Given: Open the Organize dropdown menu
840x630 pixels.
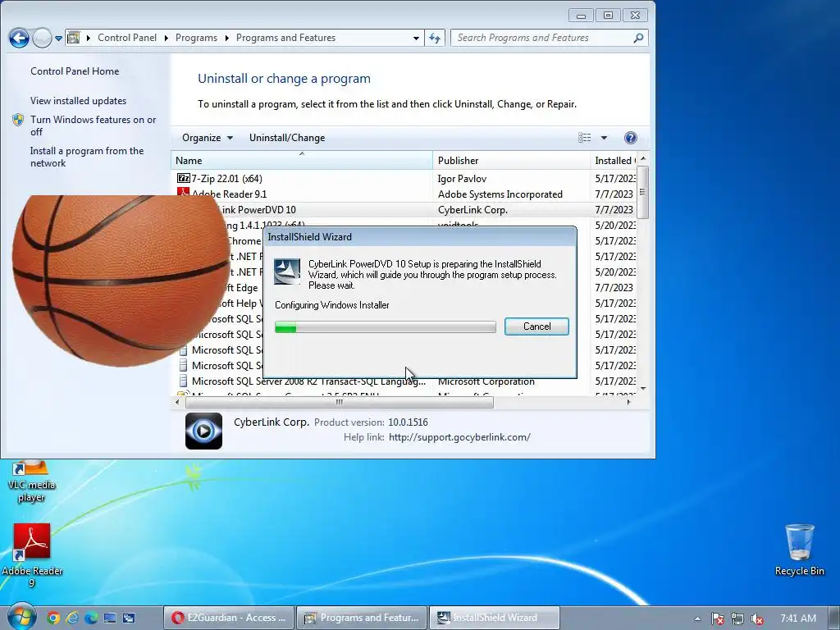Looking at the screenshot, I should tap(208, 138).
